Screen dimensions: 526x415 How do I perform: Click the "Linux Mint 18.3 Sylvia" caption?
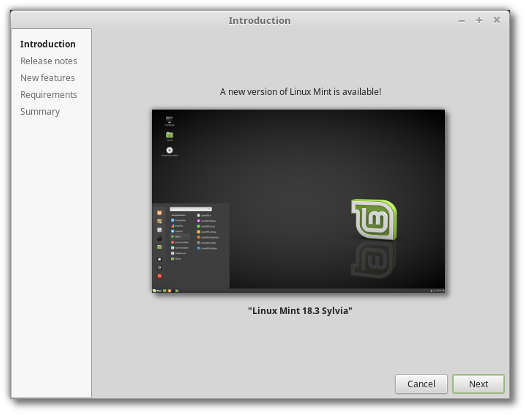[300, 311]
